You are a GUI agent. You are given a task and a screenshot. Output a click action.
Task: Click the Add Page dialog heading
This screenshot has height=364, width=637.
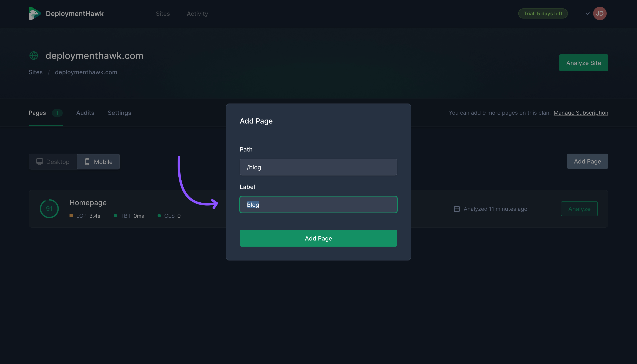(256, 121)
